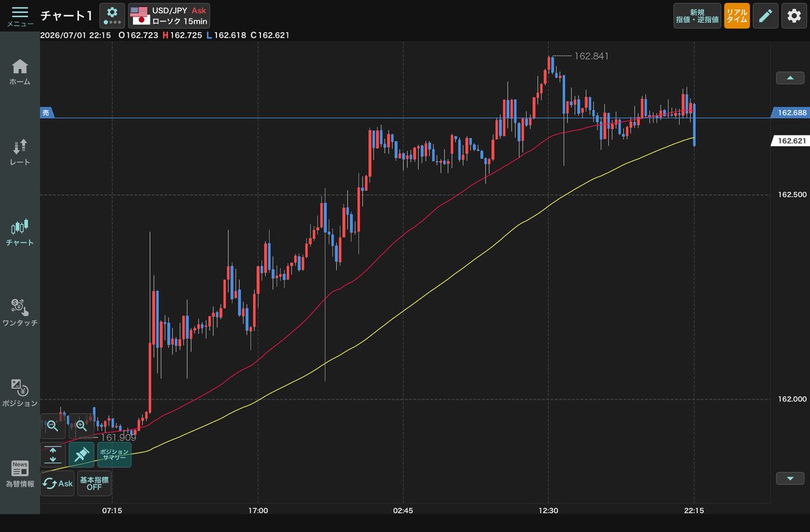The width and height of the screenshot is (810, 532).
Task: Open ワンタッチ trading from the sidebar
Action: 20,313
